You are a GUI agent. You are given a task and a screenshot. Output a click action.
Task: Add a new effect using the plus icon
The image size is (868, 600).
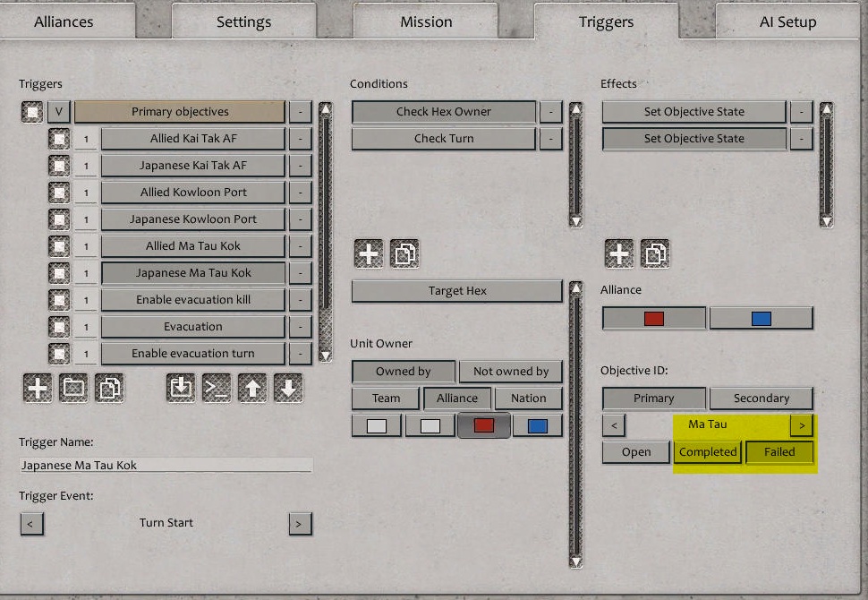pyautogui.click(x=618, y=253)
